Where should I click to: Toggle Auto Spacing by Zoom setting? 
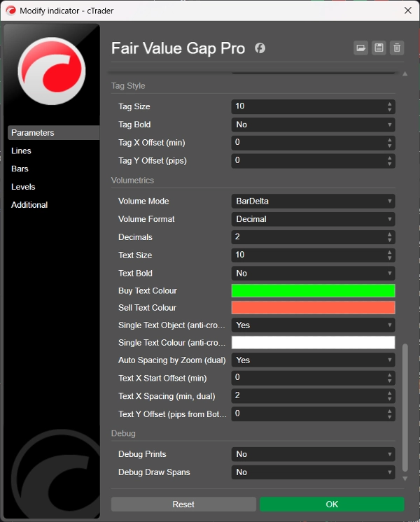313,360
